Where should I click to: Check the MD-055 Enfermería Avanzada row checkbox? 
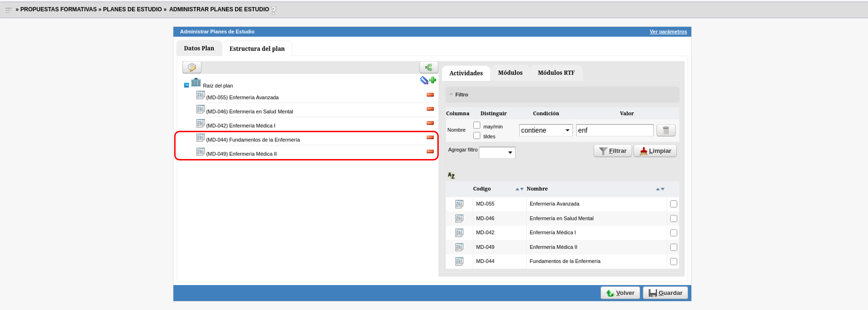pos(673,204)
